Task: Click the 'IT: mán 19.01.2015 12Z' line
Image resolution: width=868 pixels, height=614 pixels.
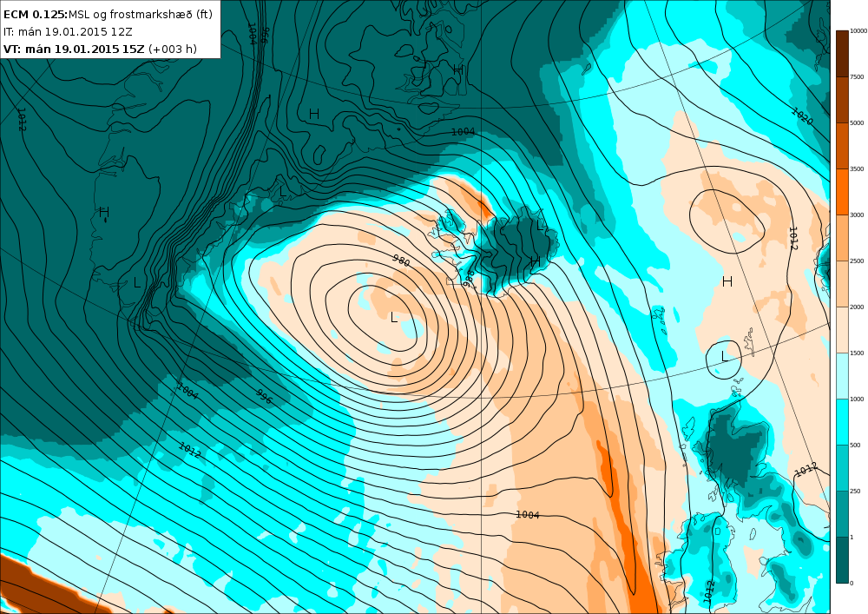Action: (x=68, y=32)
